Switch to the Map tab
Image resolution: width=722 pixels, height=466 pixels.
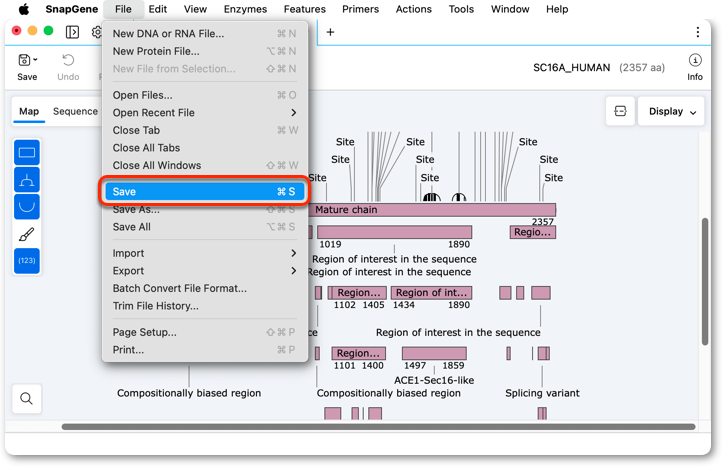point(29,111)
